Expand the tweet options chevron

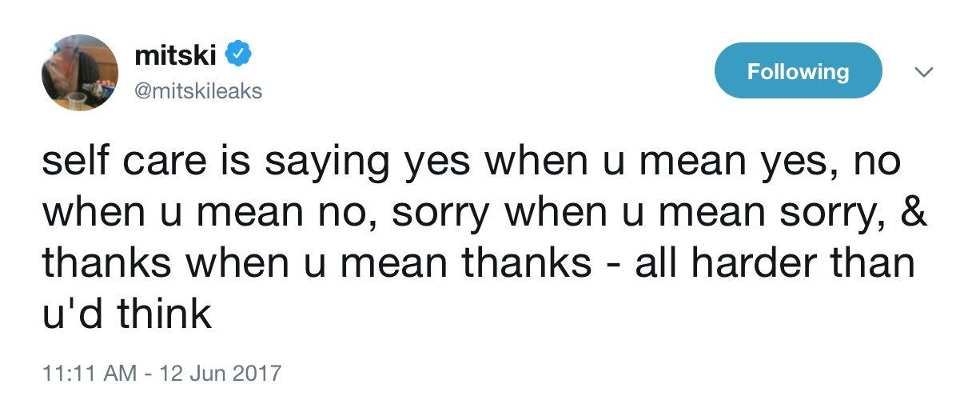click(923, 72)
